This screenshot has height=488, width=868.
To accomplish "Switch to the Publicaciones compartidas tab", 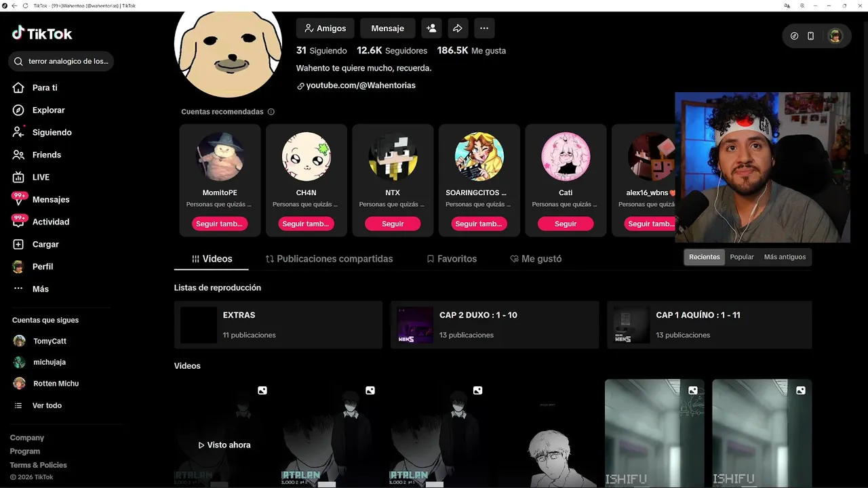I will click(x=329, y=259).
